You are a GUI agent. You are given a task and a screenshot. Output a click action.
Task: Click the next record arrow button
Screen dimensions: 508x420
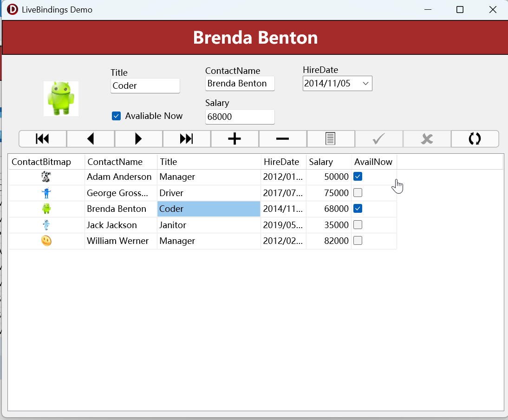tap(138, 139)
